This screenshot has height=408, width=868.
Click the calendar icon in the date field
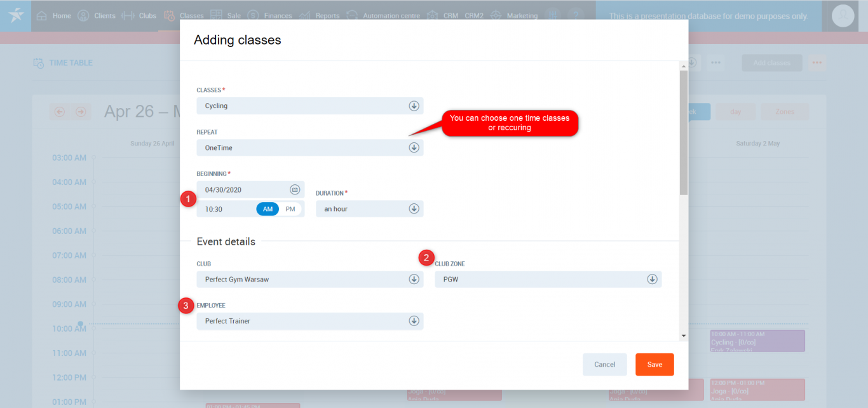pos(294,189)
